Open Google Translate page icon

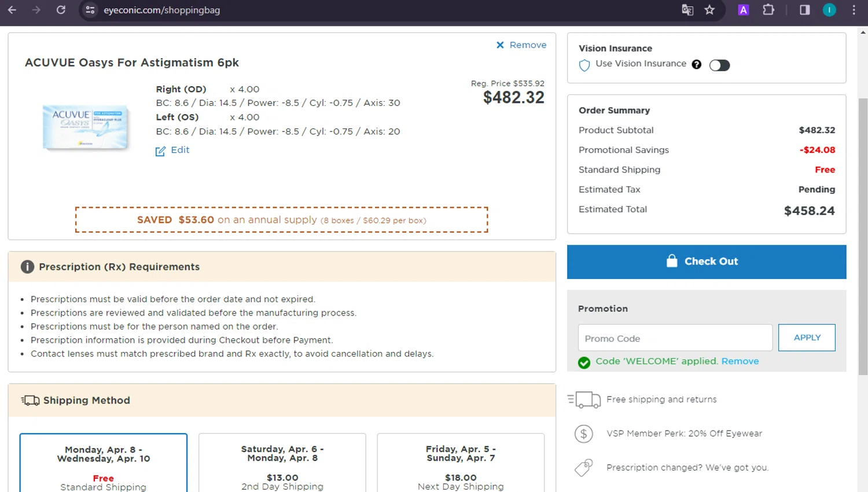687,10
